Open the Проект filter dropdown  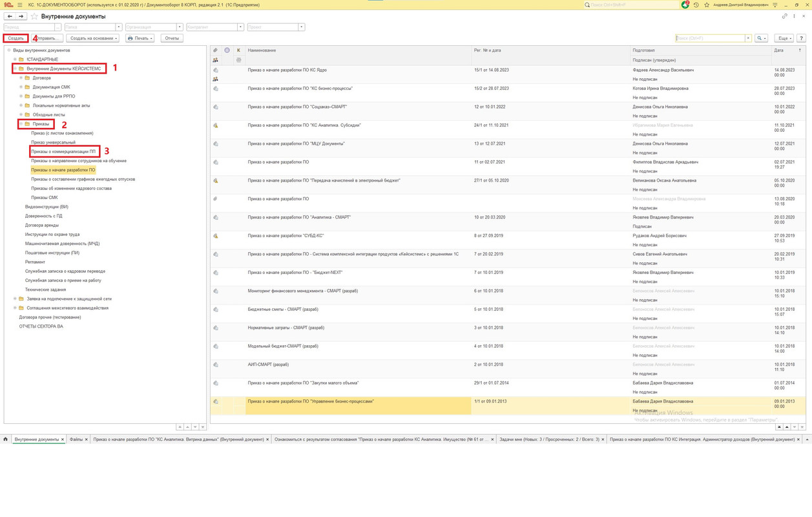[302, 27]
